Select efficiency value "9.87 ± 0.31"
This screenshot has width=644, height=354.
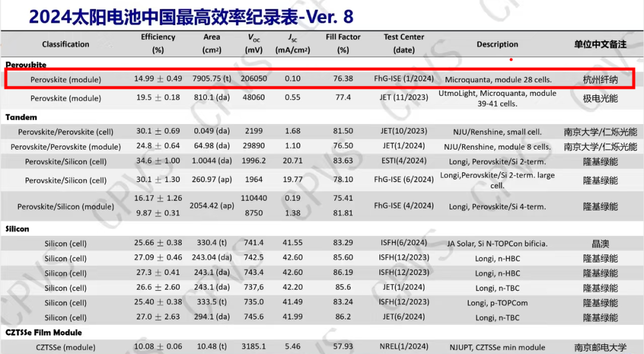tap(158, 213)
